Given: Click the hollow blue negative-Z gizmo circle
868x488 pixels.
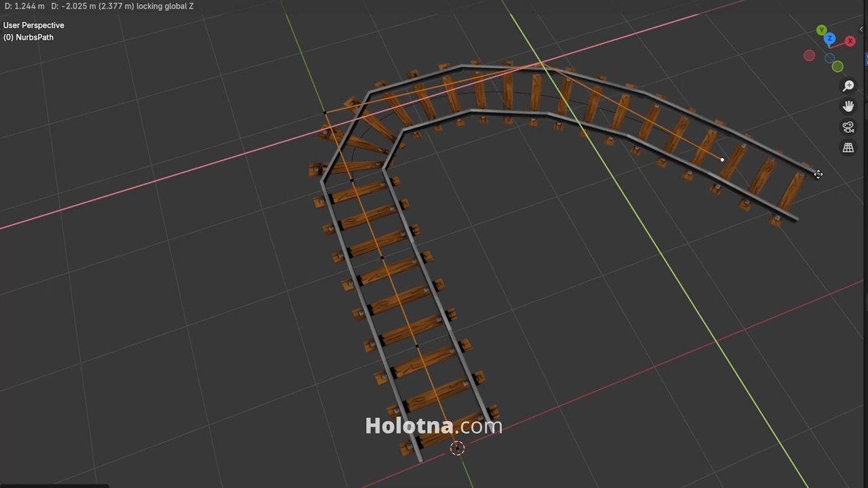Looking at the screenshot, I should click(829, 58).
